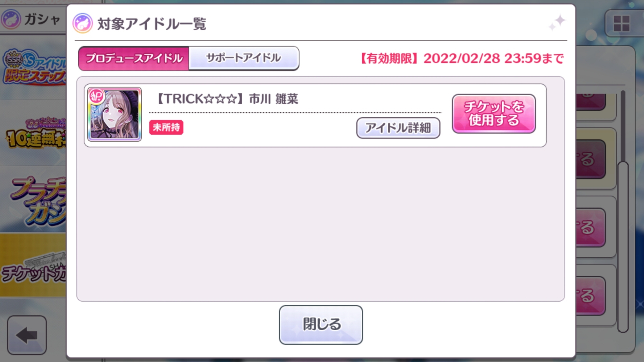This screenshot has width=644, height=362.
Task: Select the チケットガシャ sidebar banner
Action: point(34,266)
